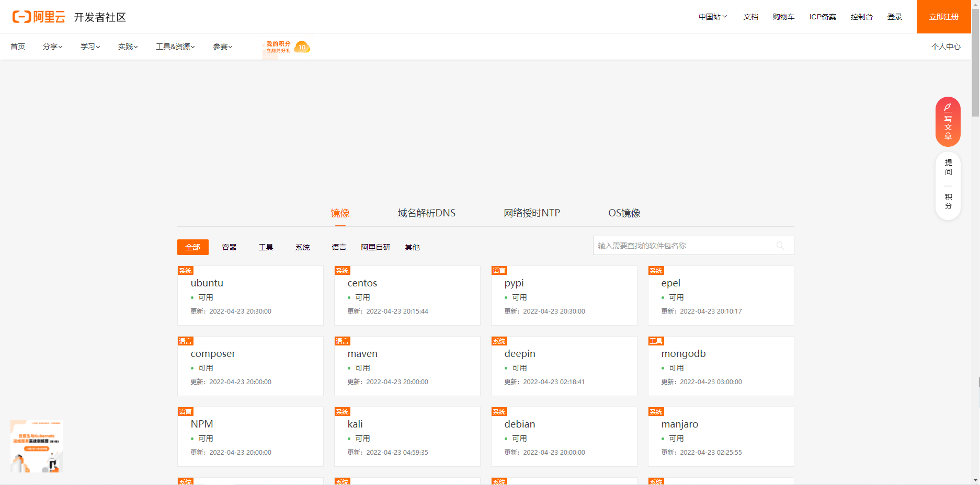The height and width of the screenshot is (485, 980).
Task: Filter mirrors by 工具
Action: tap(266, 247)
